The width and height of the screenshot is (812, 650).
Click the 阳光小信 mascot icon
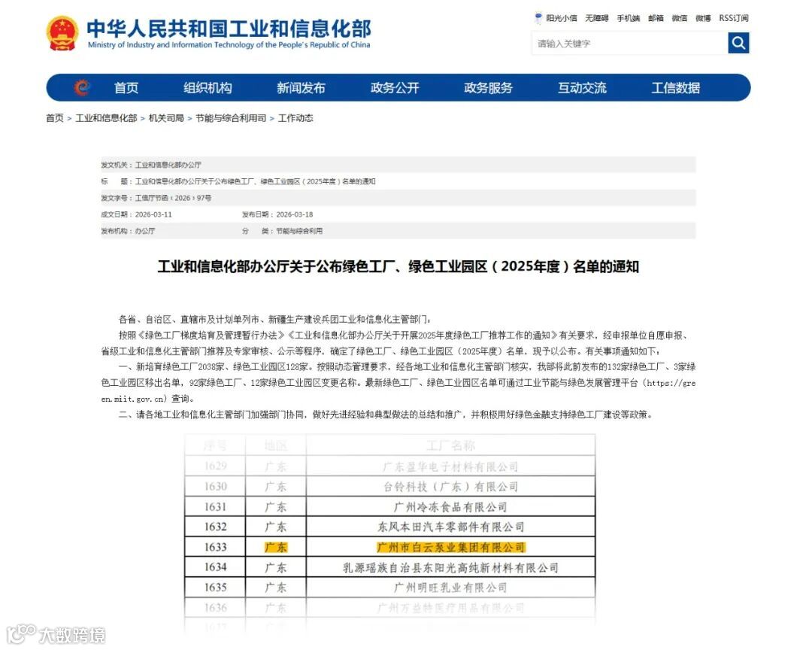(538, 18)
